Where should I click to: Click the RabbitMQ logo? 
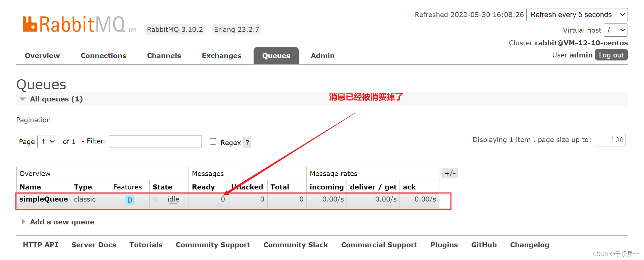[79, 24]
